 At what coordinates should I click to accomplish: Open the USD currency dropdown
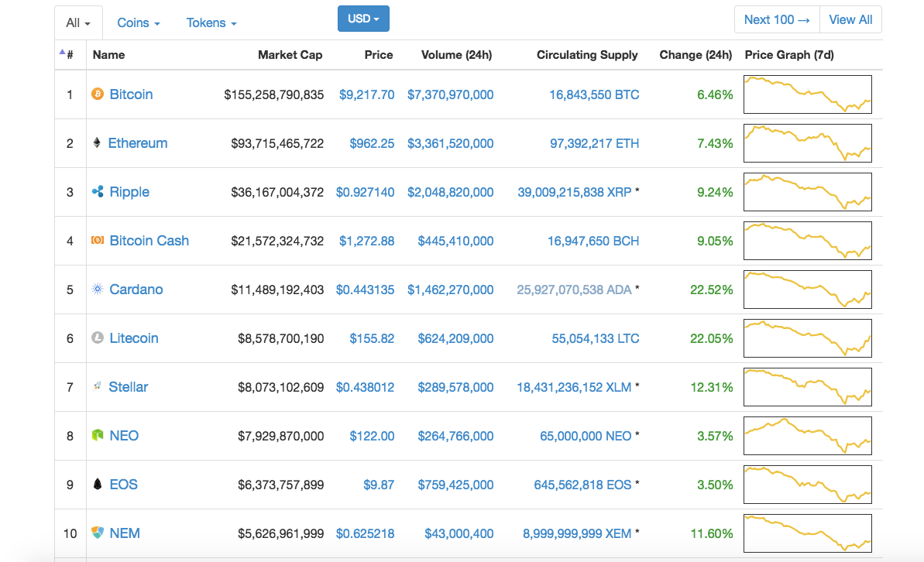click(x=363, y=19)
